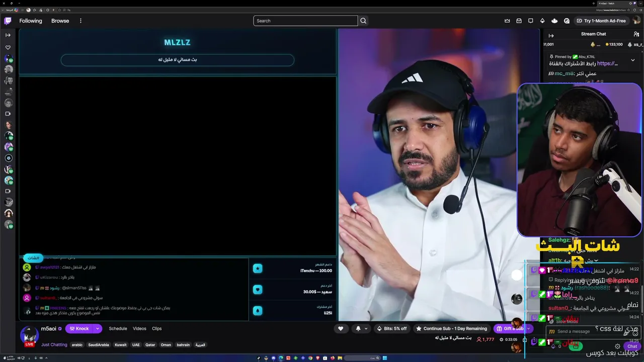
Task: Select the UAE tag
Action: tap(136, 345)
